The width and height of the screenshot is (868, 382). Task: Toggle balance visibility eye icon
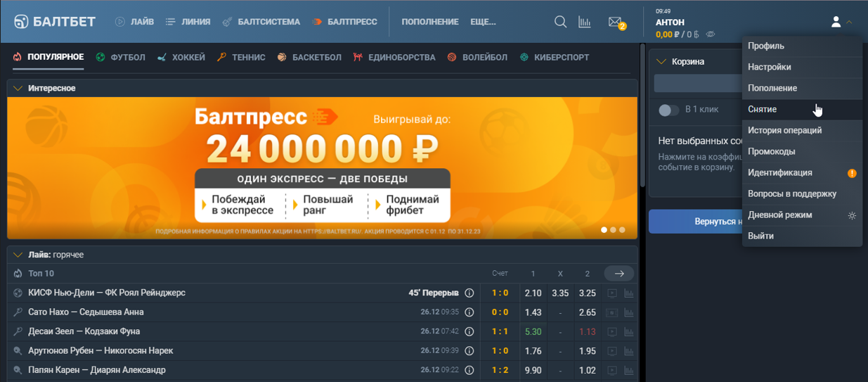(711, 34)
